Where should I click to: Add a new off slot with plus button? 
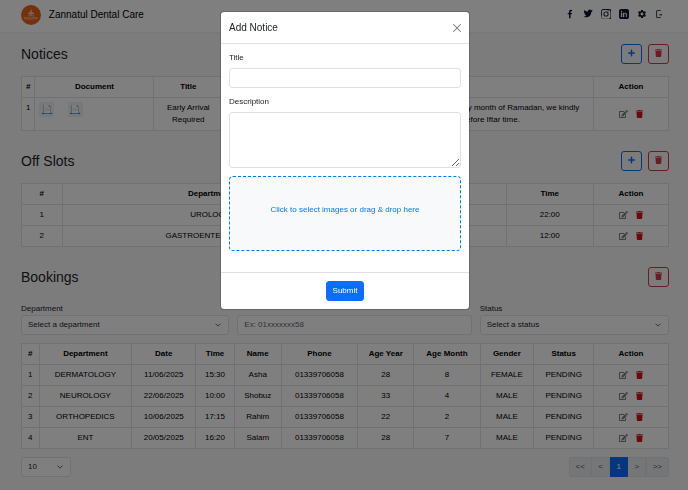click(631, 161)
